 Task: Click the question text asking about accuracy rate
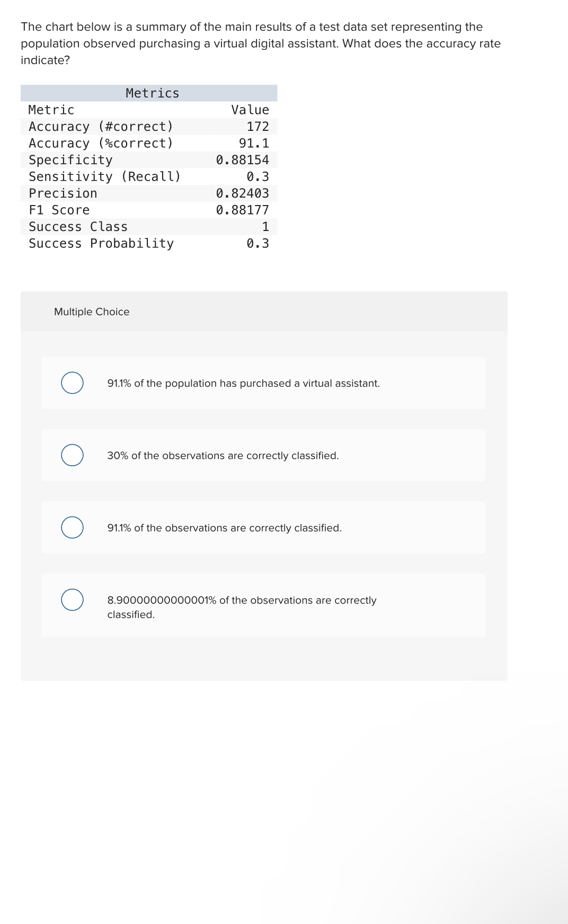click(261, 44)
